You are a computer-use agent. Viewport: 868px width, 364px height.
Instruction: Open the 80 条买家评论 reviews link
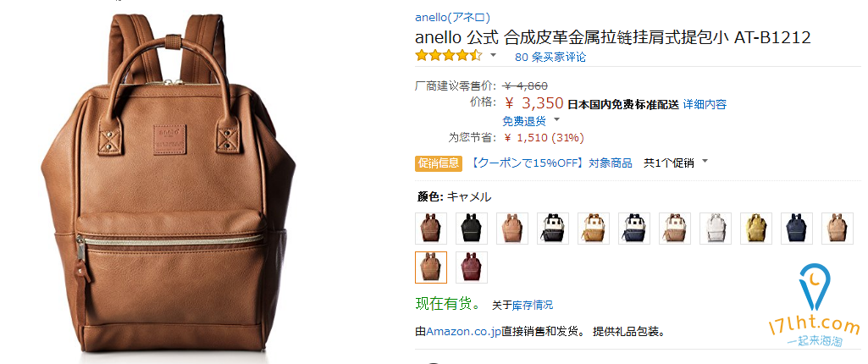click(x=550, y=57)
